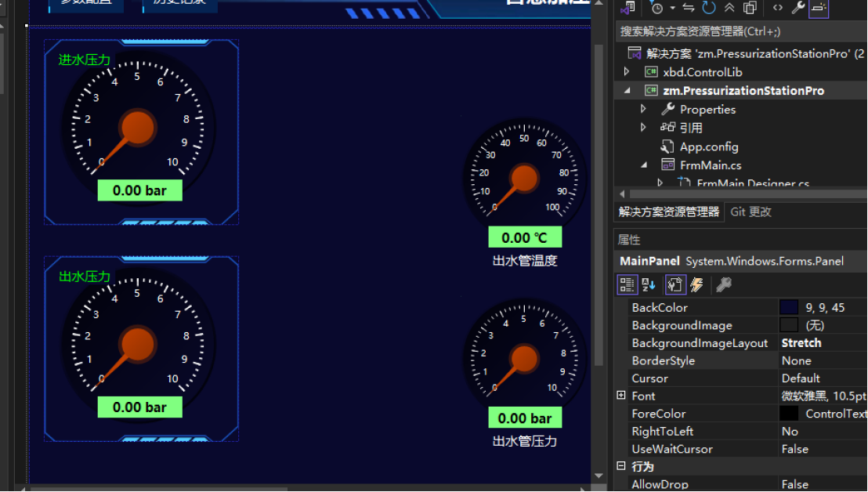The width and height of the screenshot is (868, 492).
Task: Click the 0.00 bar label above 出水管压力
Action: (x=525, y=418)
